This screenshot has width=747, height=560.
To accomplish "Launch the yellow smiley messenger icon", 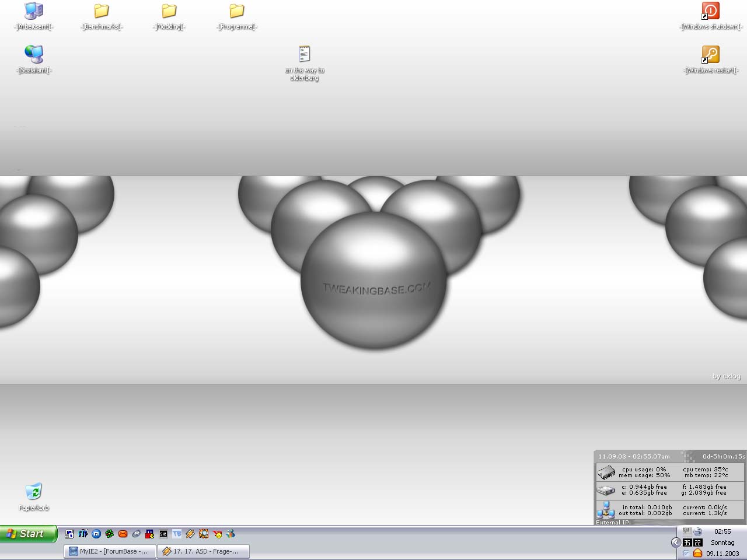I will click(x=218, y=534).
